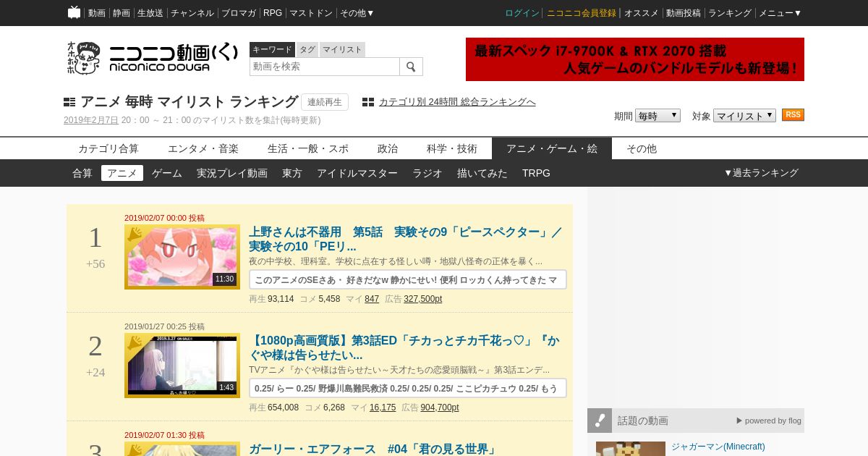Select アニメ subcategory
This screenshot has width=868, height=456.
[122, 173]
